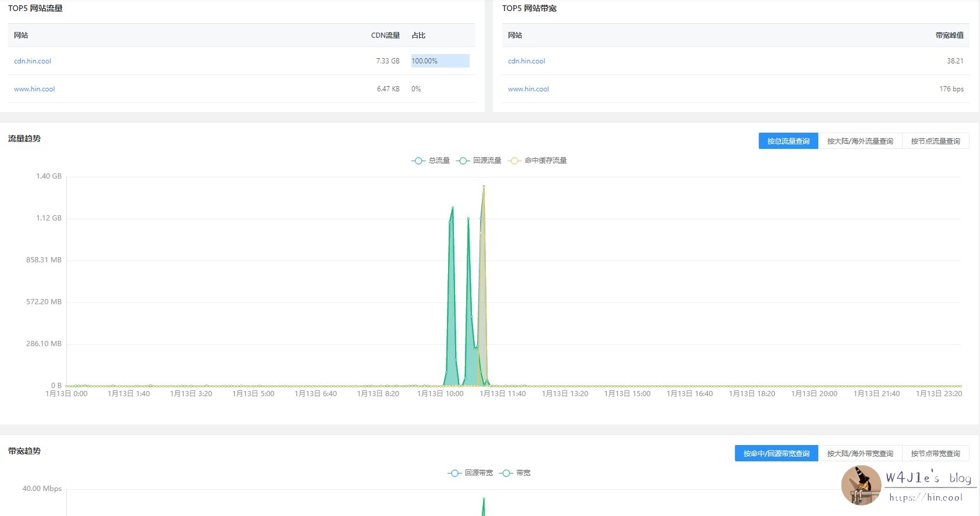
Task: Select the 按命中/回源带宽查询 tab
Action: click(x=776, y=454)
